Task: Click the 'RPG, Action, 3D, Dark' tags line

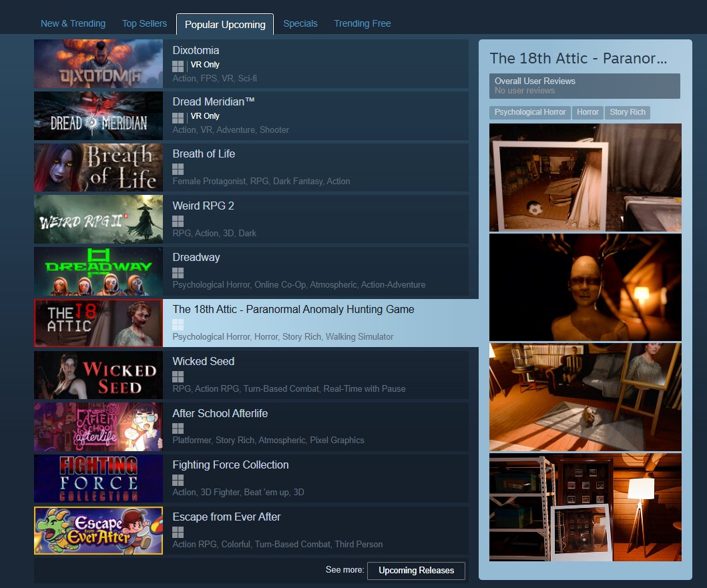Action: click(x=214, y=233)
